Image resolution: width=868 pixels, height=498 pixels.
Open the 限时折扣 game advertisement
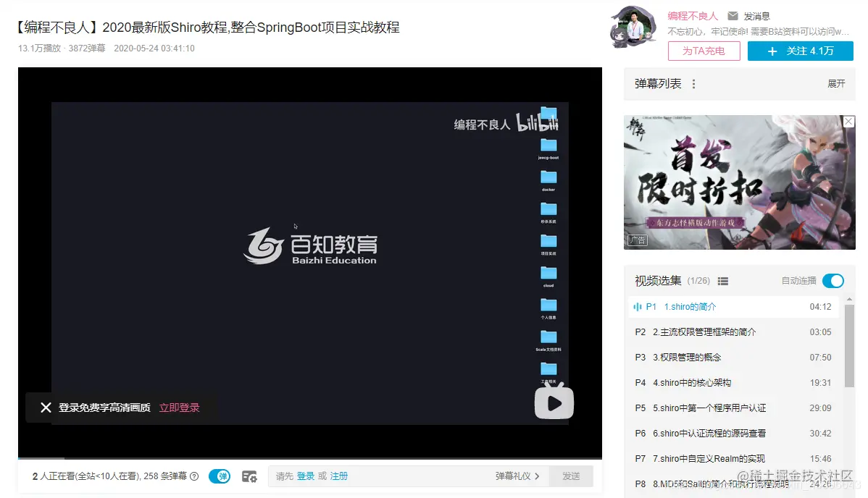739,182
